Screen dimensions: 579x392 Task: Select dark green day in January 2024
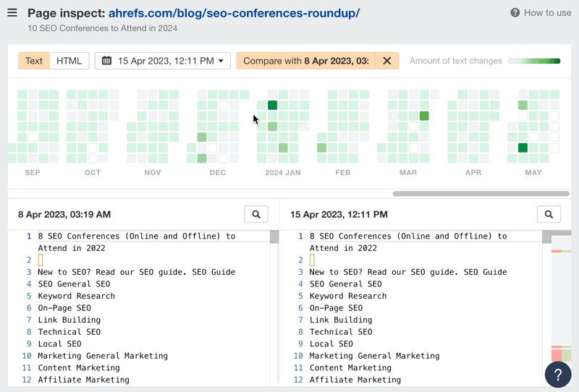coord(272,106)
